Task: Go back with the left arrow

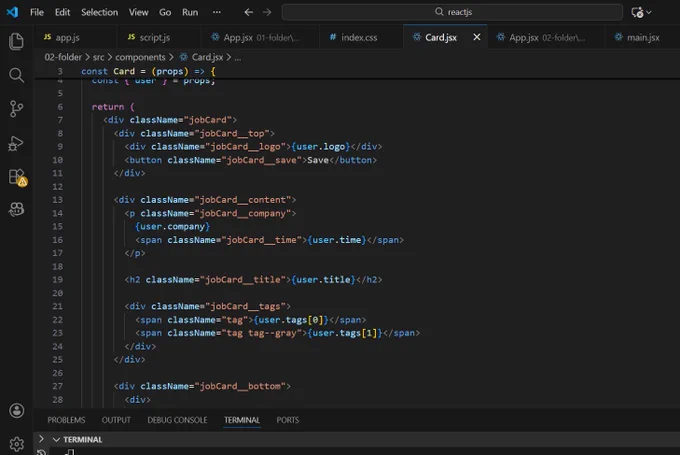Action: 248,12
